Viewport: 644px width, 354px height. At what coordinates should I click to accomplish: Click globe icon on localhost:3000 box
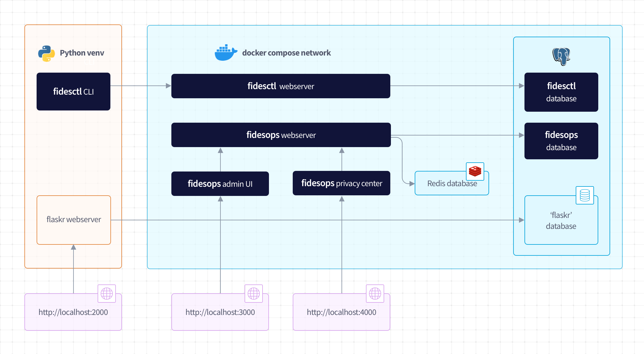(x=254, y=294)
